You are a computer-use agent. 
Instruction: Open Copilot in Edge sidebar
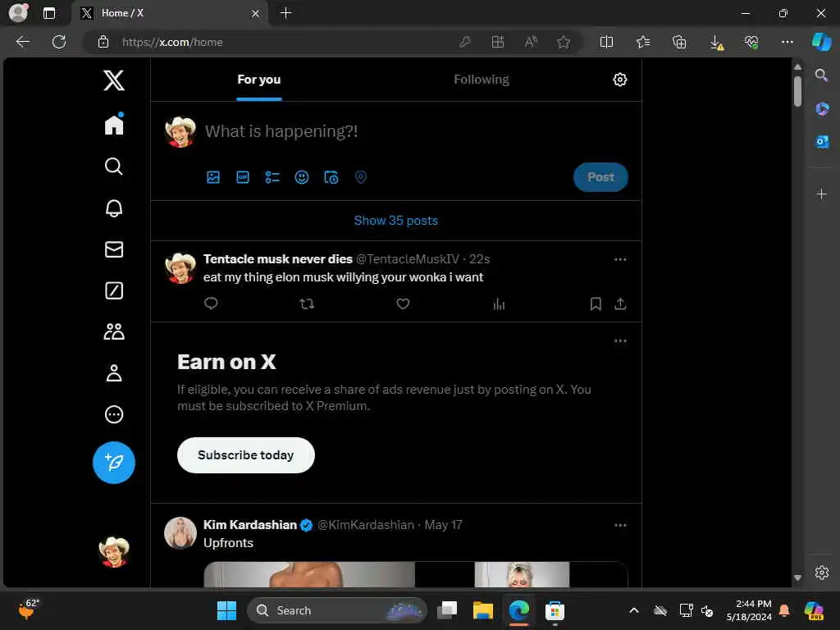tap(821, 41)
